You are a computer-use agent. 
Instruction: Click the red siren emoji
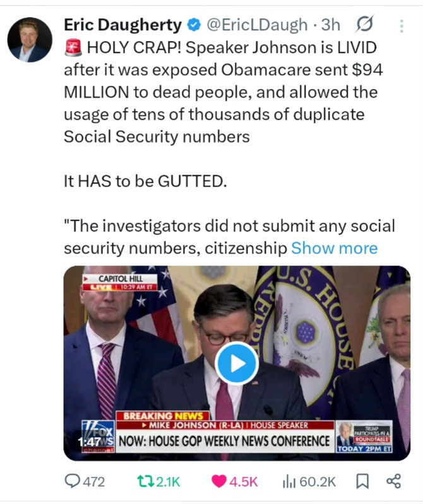coord(73,47)
